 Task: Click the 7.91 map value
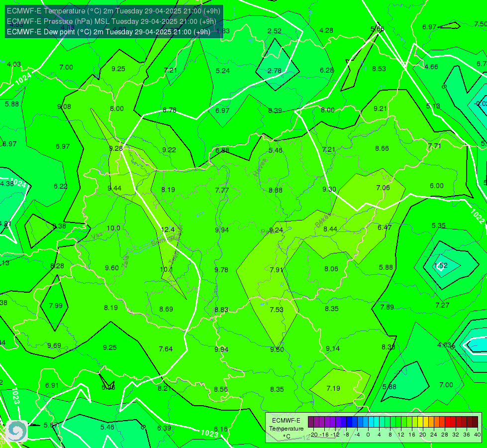(277, 270)
